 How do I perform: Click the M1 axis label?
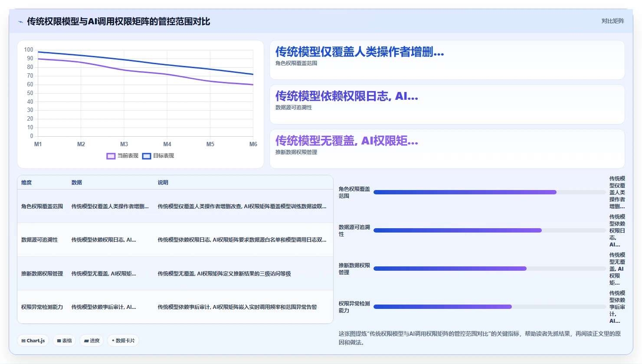[x=38, y=144]
